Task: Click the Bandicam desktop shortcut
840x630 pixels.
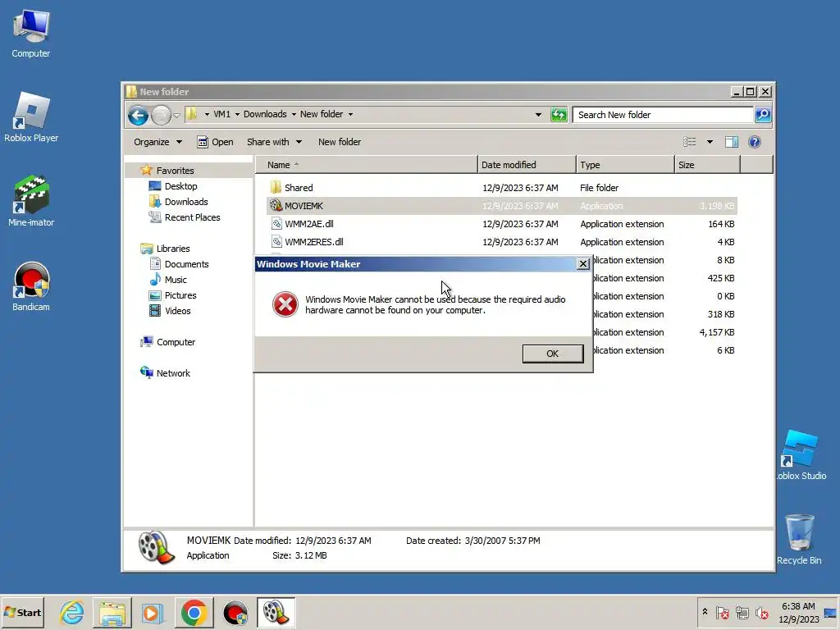Action: coord(31,286)
